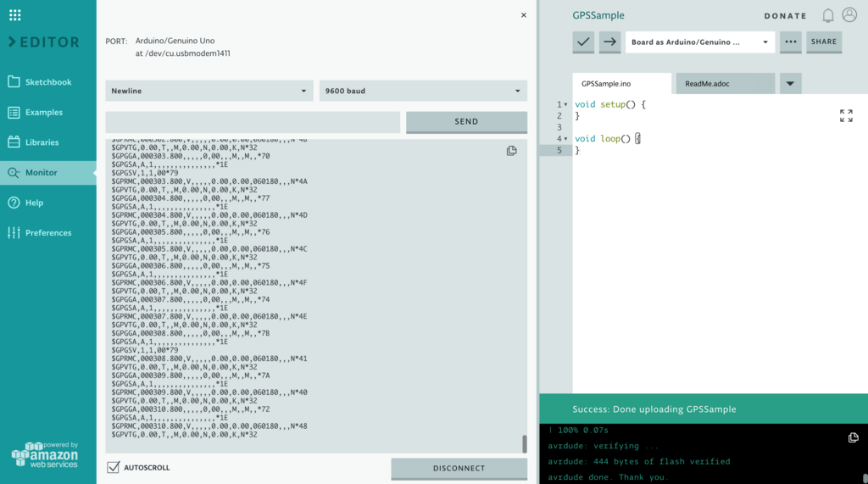Collapse the setup() fold arrow
The image size is (868, 484).
click(x=565, y=104)
